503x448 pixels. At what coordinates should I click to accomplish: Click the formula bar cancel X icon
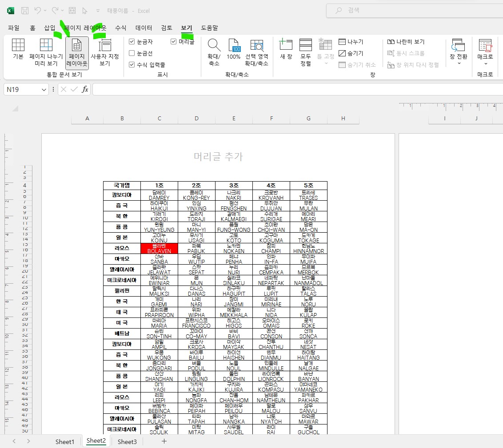click(64, 89)
